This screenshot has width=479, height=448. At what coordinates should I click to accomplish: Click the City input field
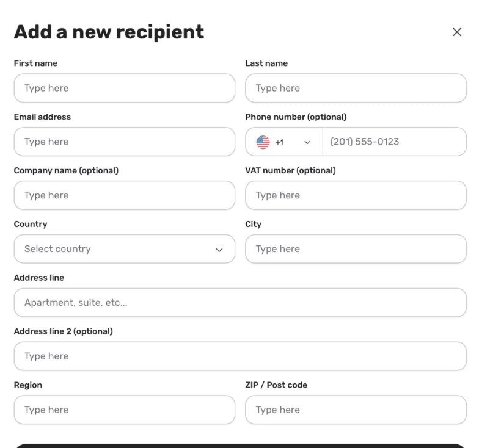pyautogui.click(x=356, y=249)
